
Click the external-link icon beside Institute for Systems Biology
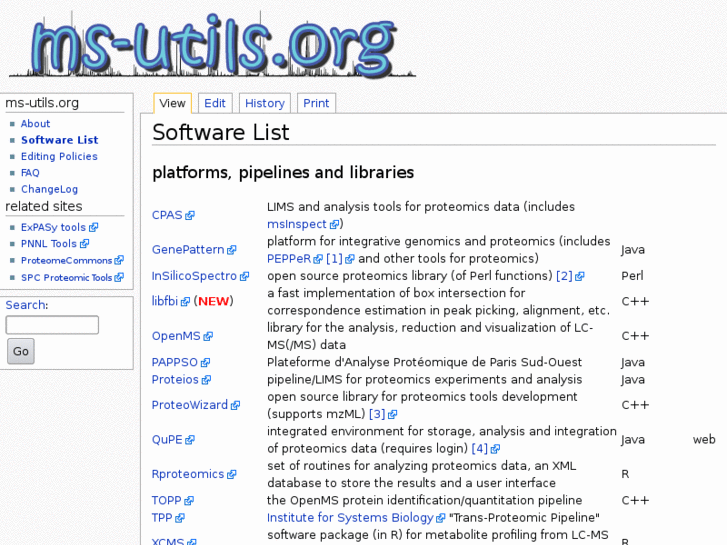440,518
